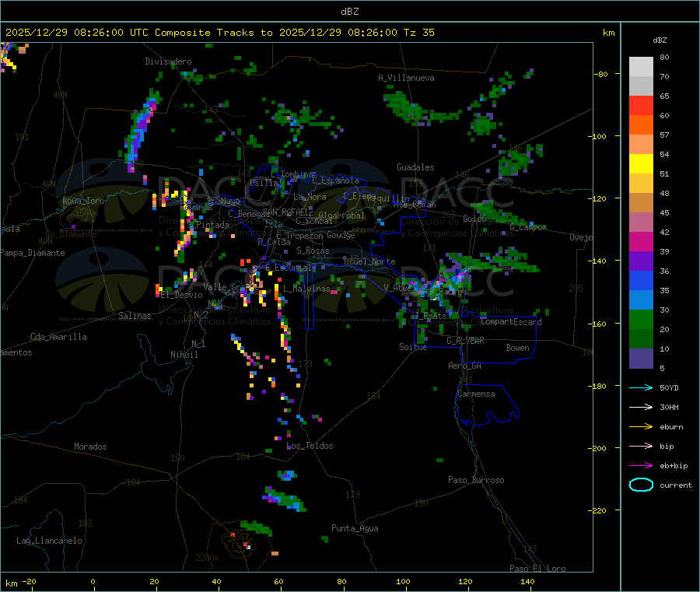Click the Salinas map label
Image resolution: width=700 pixels, height=592 pixels.
coord(135,316)
